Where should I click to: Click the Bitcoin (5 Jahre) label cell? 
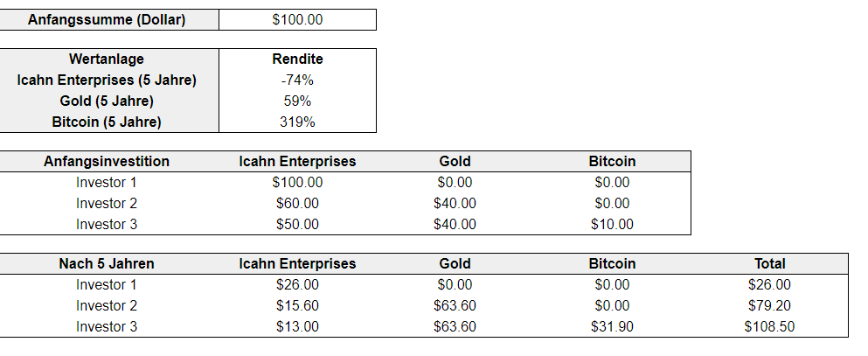[107, 122]
